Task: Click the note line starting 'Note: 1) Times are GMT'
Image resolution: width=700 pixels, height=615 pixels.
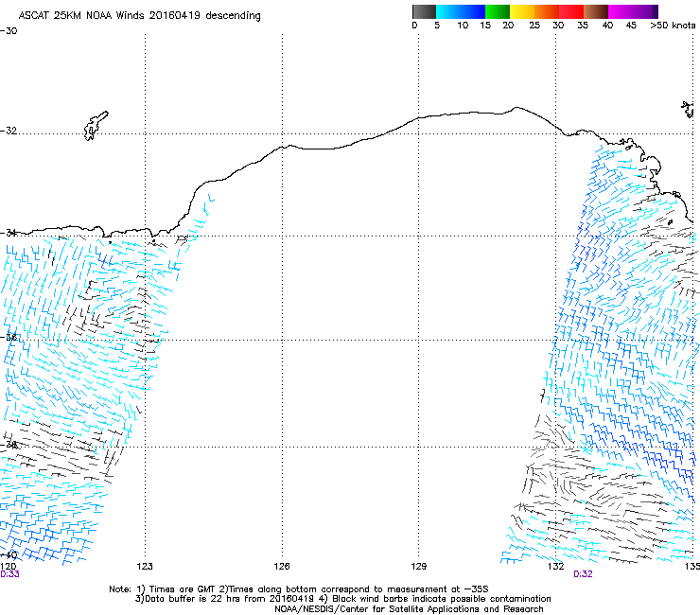Action: pos(299,589)
